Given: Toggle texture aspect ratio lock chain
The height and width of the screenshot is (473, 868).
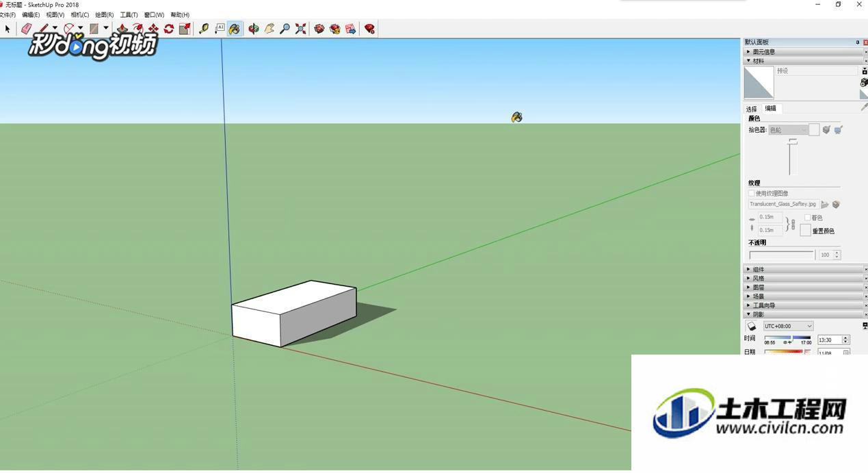Looking at the screenshot, I should (793, 224).
